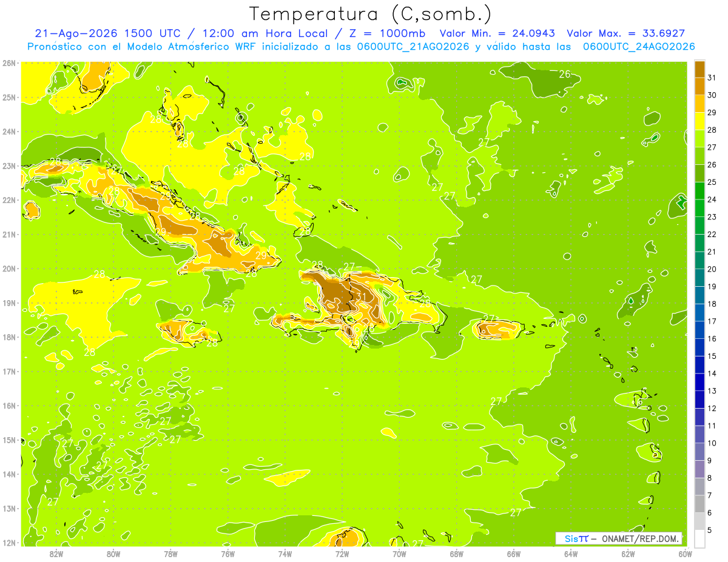
Task: Click the dark brown swatch atop color bar
Action: pos(699,69)
